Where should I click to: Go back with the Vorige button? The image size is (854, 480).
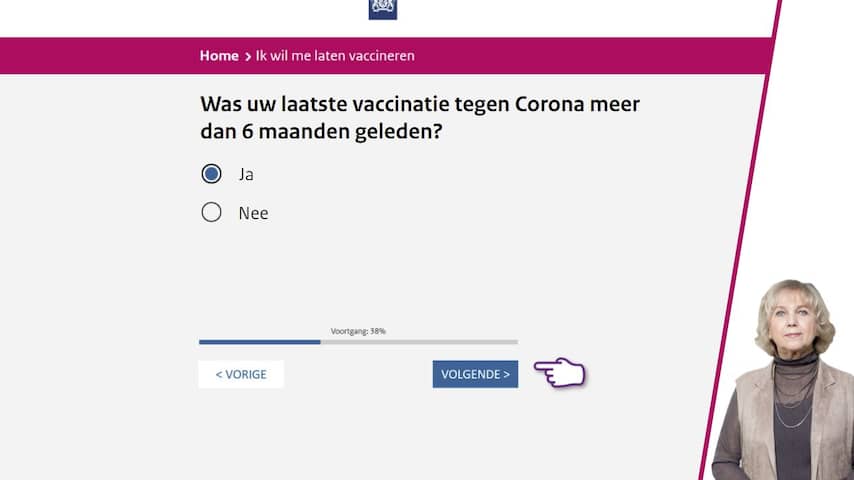tap(241, 374)
